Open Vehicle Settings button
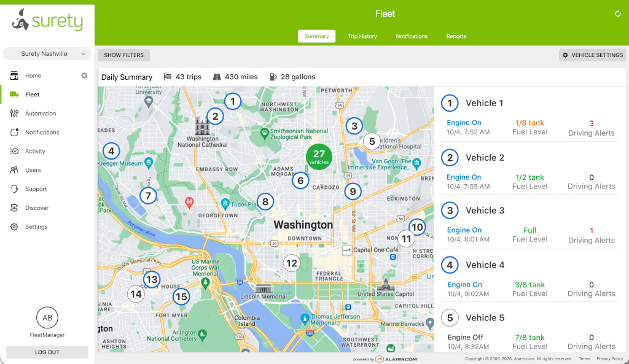 point(593,55)
